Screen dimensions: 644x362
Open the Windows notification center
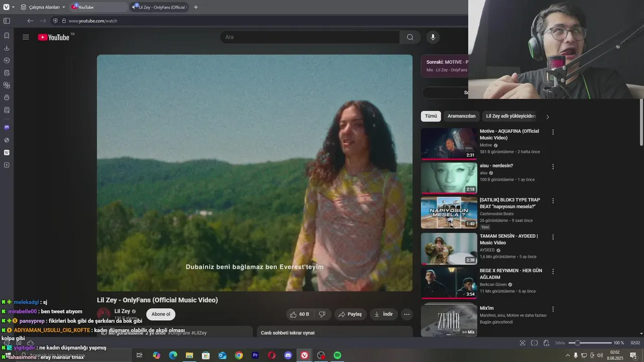[633, 355]
